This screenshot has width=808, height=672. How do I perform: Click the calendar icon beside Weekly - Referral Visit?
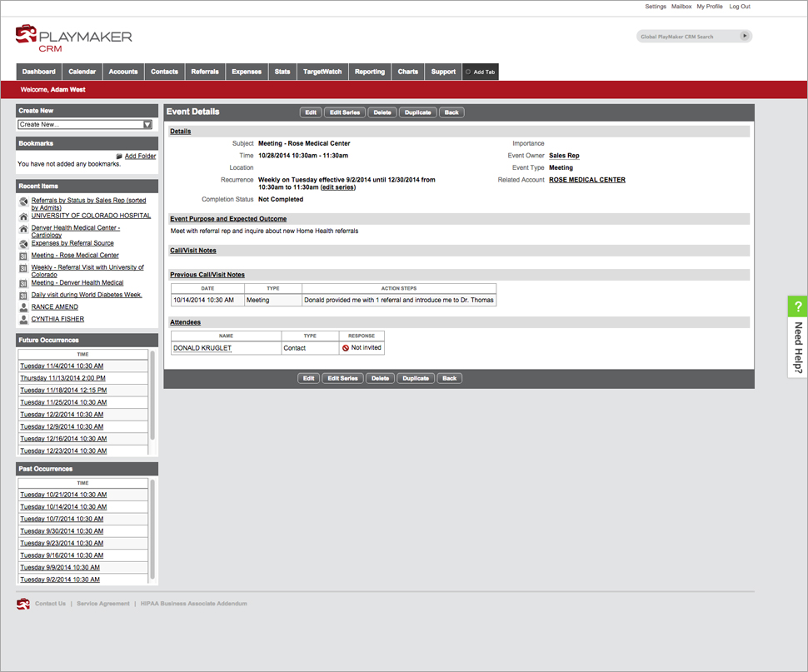[23, 268]
